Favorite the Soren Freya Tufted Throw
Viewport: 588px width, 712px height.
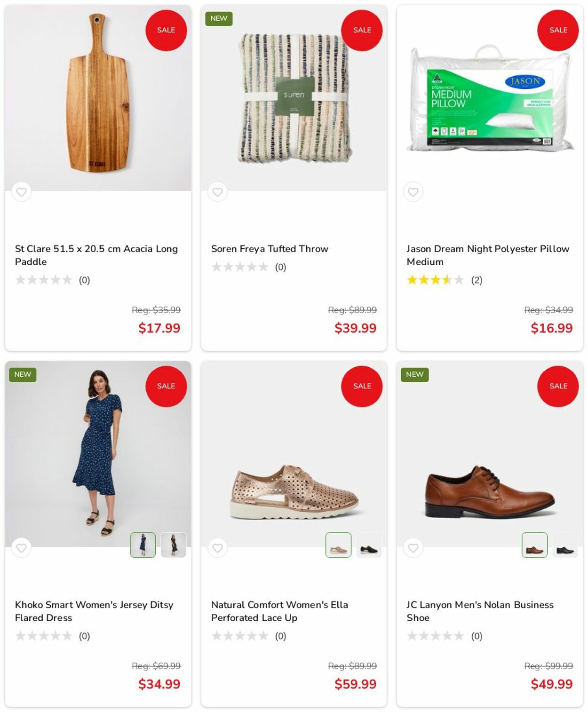217,192
